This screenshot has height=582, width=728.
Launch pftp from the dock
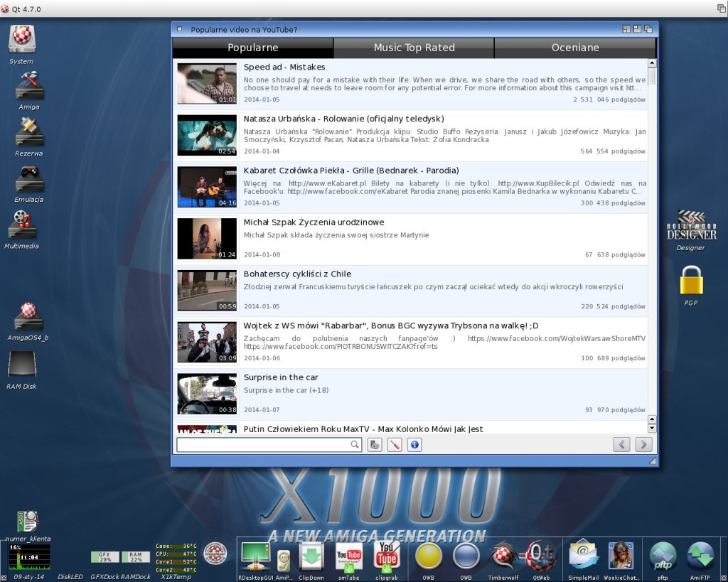coord(663,556)
